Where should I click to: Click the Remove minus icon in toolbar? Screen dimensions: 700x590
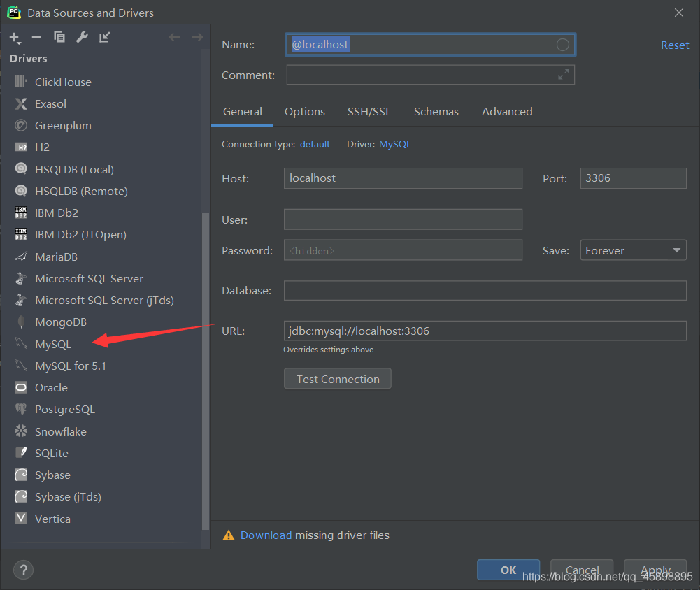click(x=36, y=38)
